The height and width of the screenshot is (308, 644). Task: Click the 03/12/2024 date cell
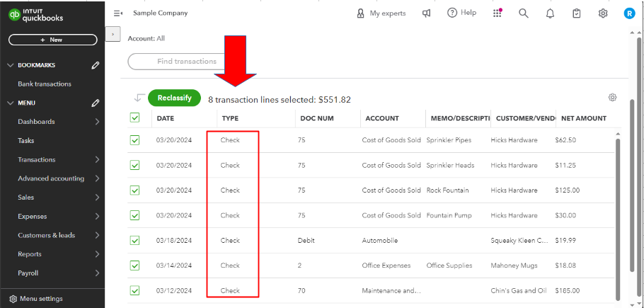(173, 290)
